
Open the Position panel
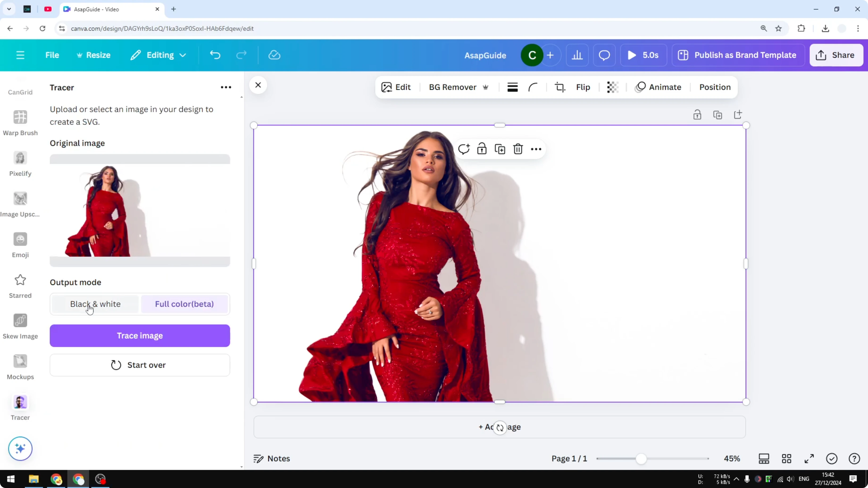click(715, 87)
